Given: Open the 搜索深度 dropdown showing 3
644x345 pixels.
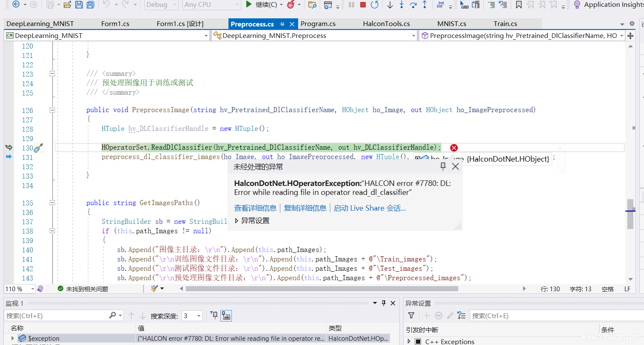Looking at the screenshot, I should 192,316.
